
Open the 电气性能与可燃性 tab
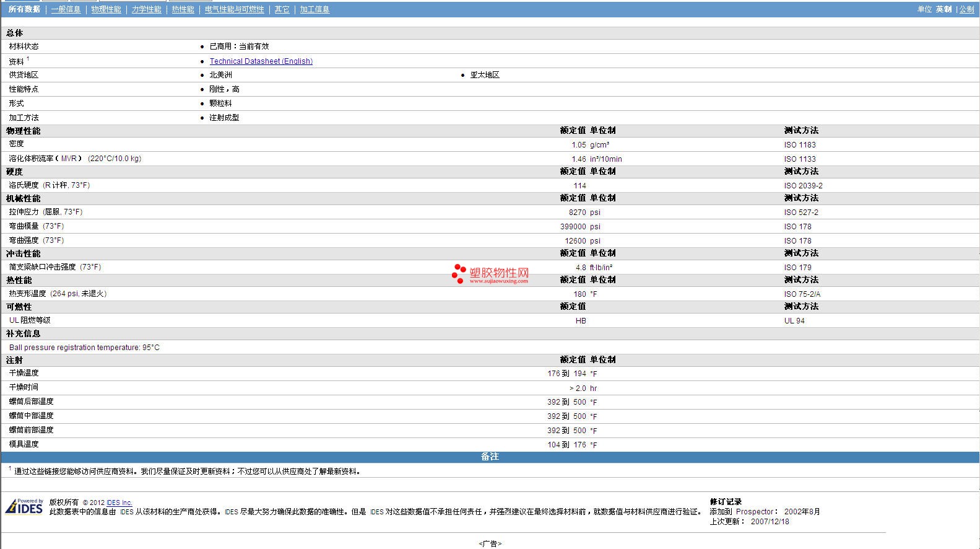click(234, 9)
